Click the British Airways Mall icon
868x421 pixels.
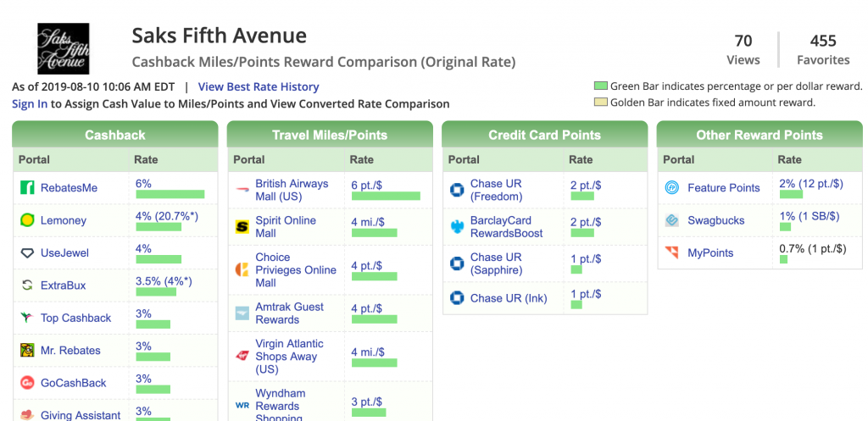(x=242, y=190)
